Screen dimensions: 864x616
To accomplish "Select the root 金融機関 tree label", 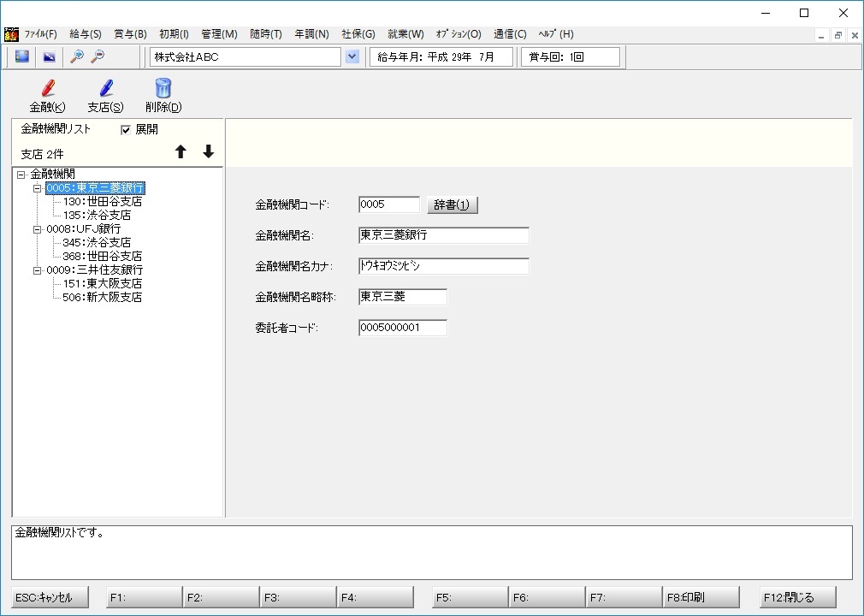I will pyautogui.click(x=52, y=175).
